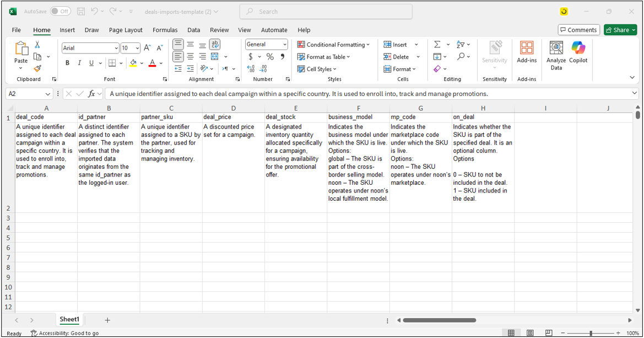
Task: Click the Format Painter icon
Action: coord(37,69)
